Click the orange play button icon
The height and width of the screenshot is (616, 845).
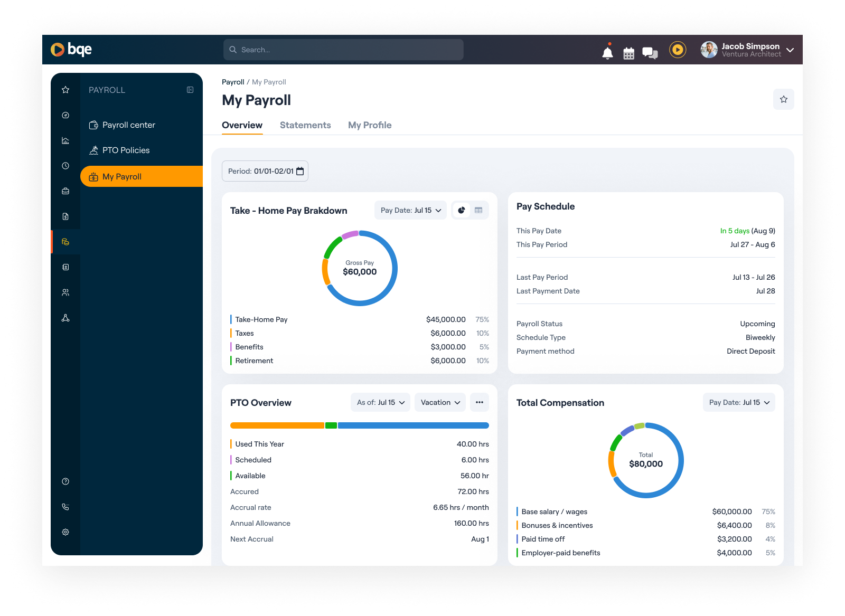[x=678, y=50]
